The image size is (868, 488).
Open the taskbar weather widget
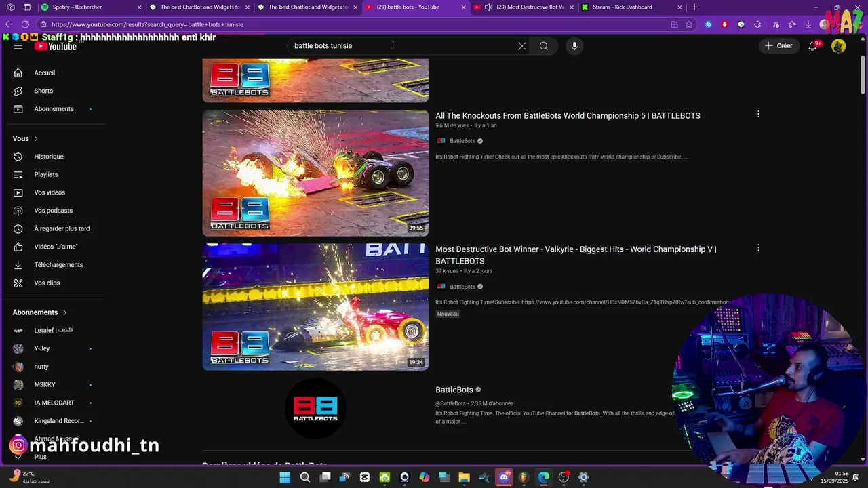[x=31, y=477]
